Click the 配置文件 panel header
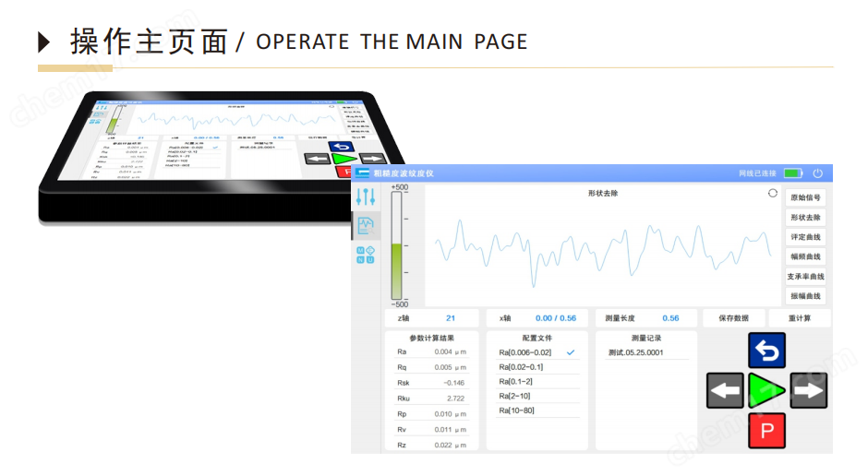 (537, 339)
